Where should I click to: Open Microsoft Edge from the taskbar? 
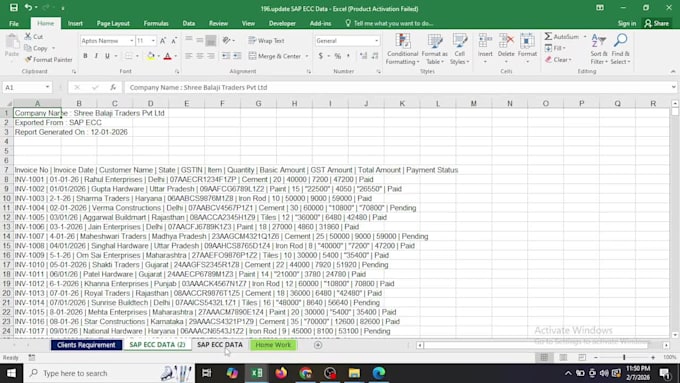coord(379,373)
